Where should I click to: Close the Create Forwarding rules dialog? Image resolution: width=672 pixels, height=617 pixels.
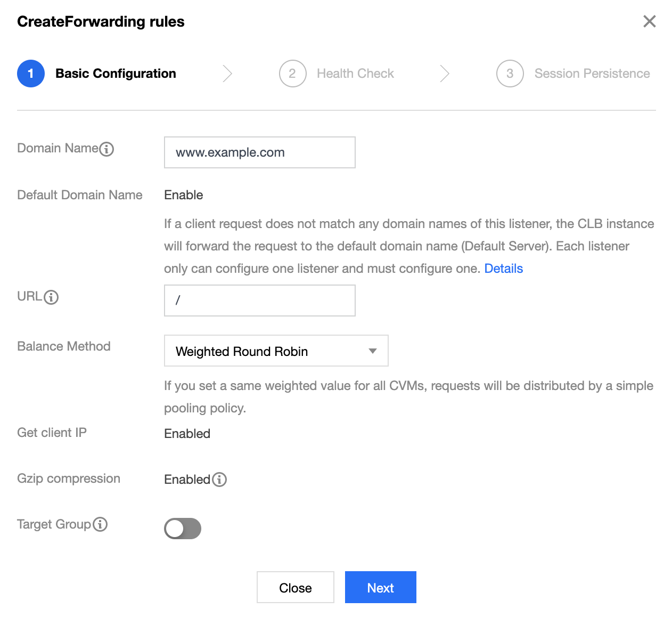pos(649,21)
